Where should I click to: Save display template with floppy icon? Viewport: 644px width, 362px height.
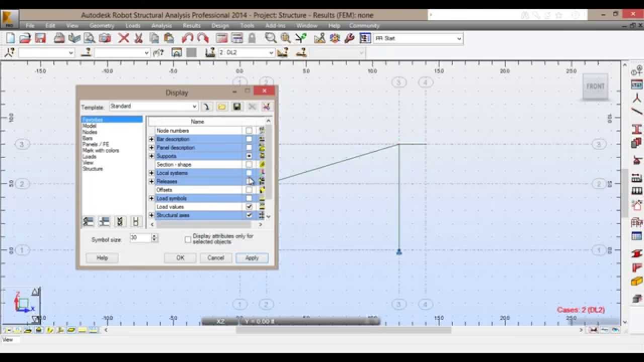tap(237, 107)
